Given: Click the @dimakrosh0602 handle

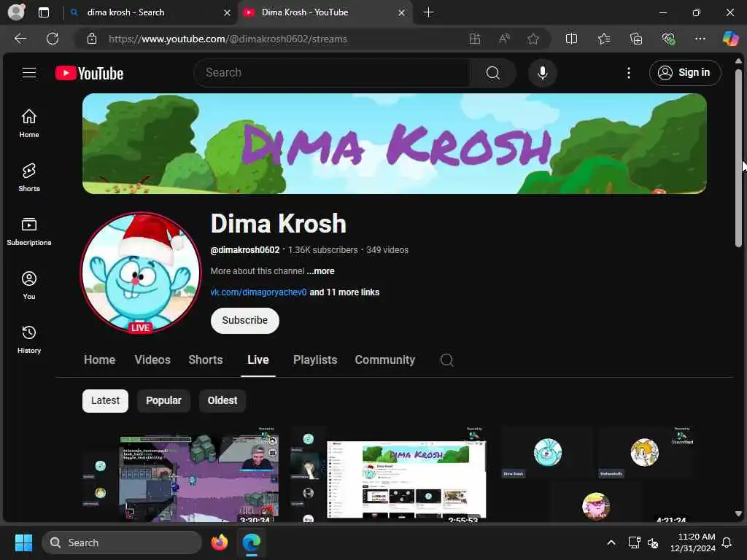Looking at the screenshot, I should (x=245, y=250).
